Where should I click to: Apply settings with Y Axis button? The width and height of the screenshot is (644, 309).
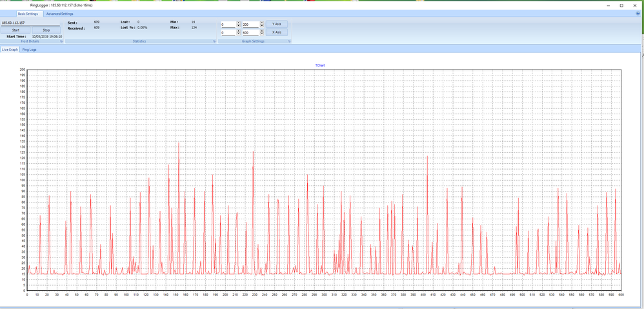pyautogui.click(x=277, y=24)
